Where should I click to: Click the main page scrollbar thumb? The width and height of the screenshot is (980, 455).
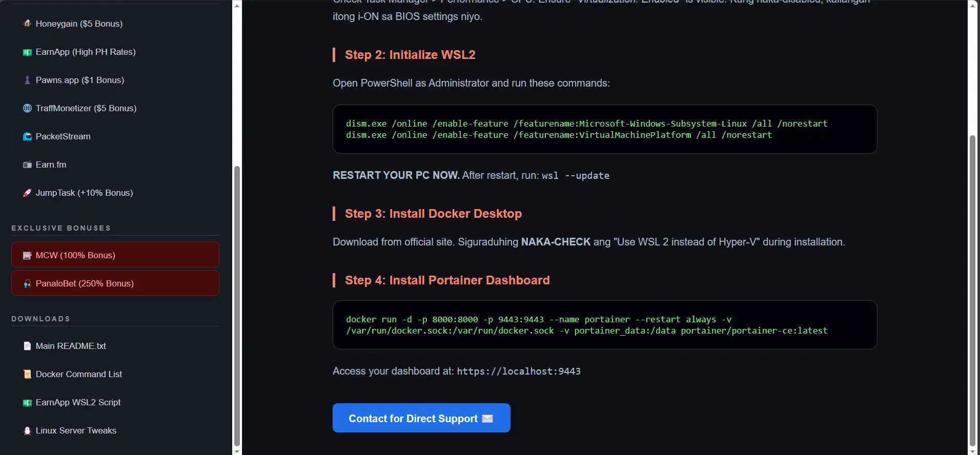point(972,291)
